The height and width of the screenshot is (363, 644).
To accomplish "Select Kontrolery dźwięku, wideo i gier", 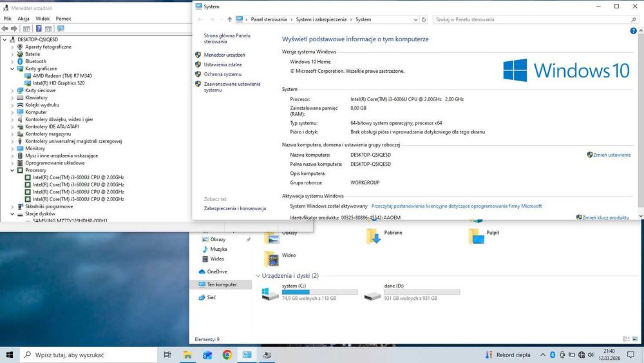I will pos(59,119).
